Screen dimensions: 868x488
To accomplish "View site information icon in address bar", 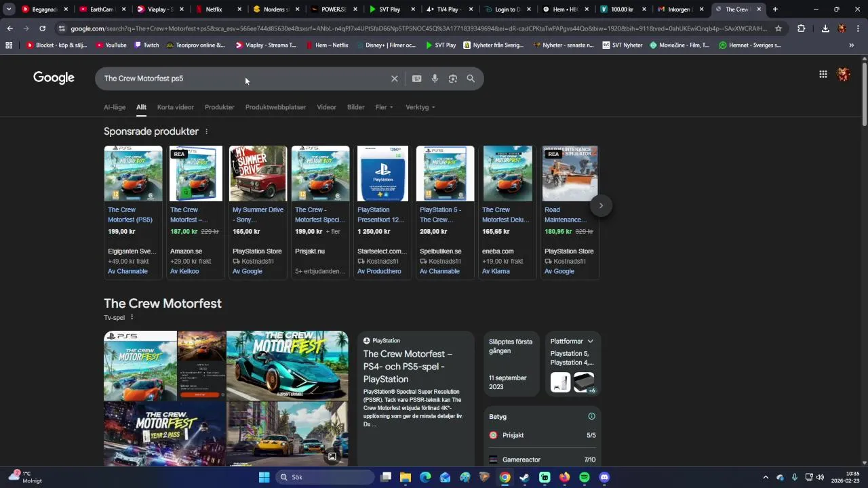I will [x=62, y=28].
